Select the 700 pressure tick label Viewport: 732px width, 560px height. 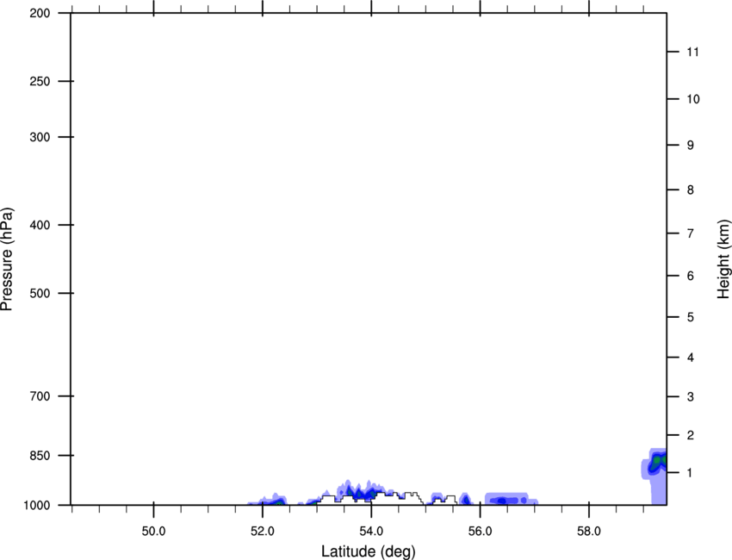tap(40, 396)
